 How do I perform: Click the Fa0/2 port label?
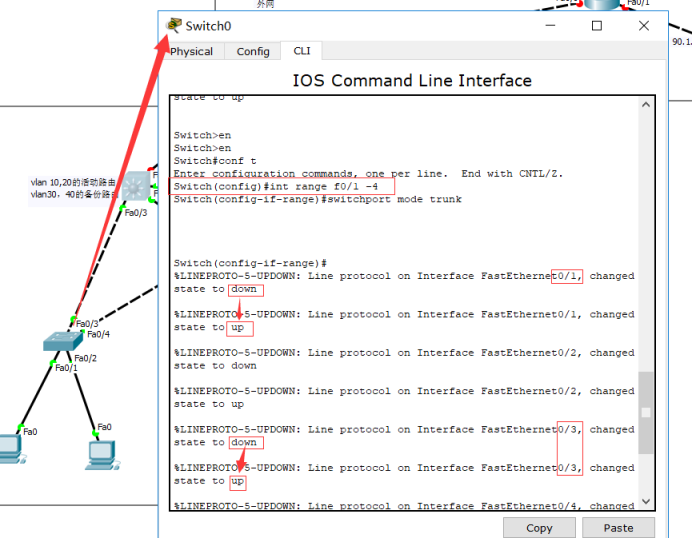[86, 358]
